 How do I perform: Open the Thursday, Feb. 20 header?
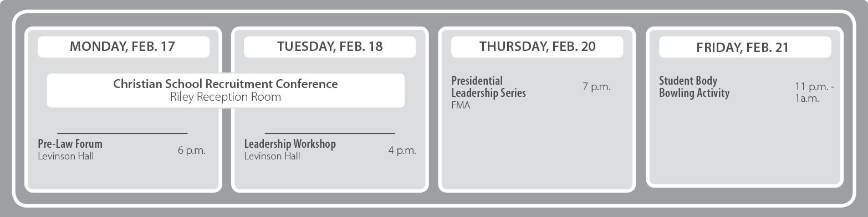537,46
